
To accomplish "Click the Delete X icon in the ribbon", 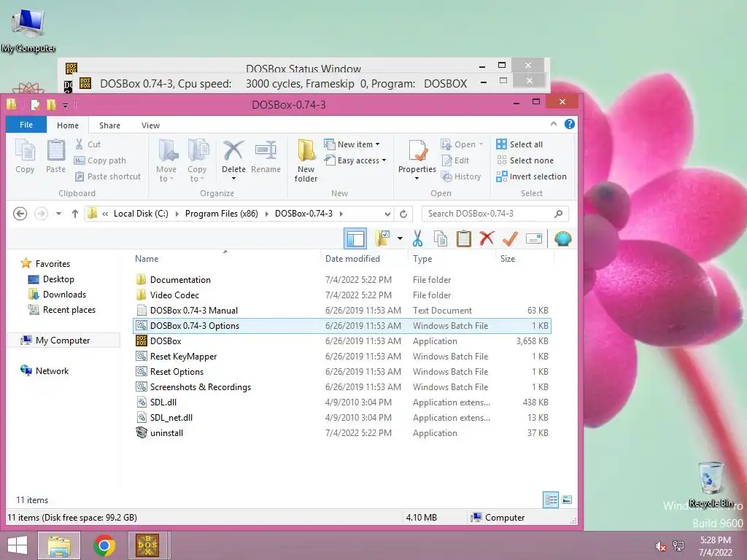I will pos(233,150).
